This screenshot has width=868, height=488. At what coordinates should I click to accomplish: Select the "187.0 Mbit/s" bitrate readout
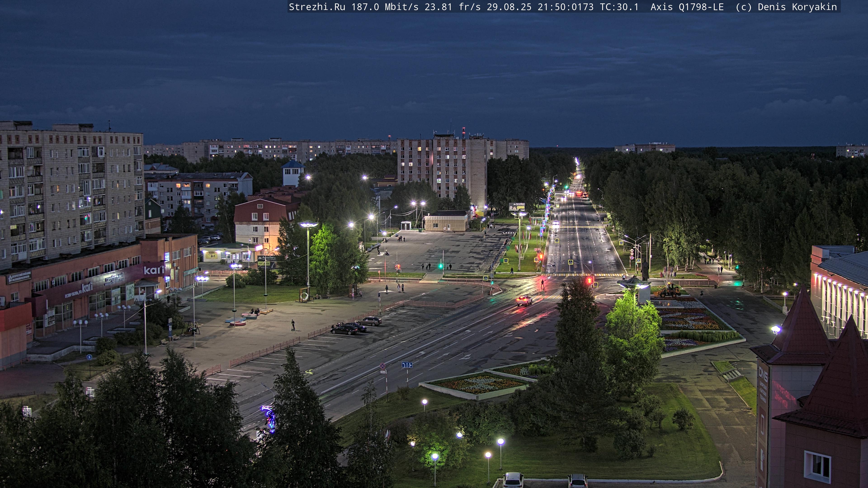(385, 7)
